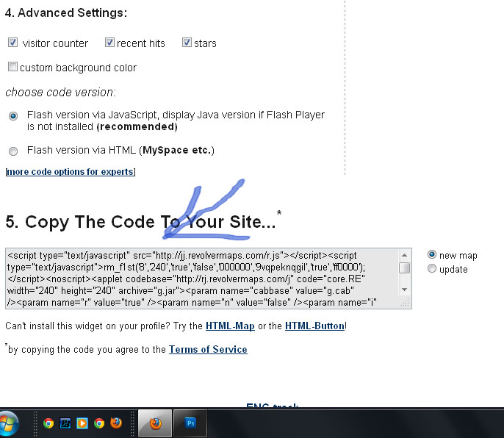Open more code options for experts

click(71, 172)
